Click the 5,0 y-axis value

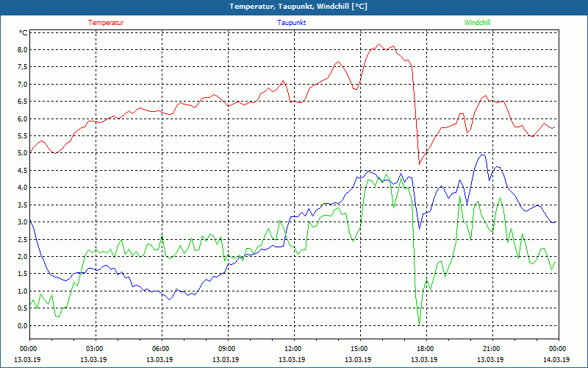tap(23, 153)
